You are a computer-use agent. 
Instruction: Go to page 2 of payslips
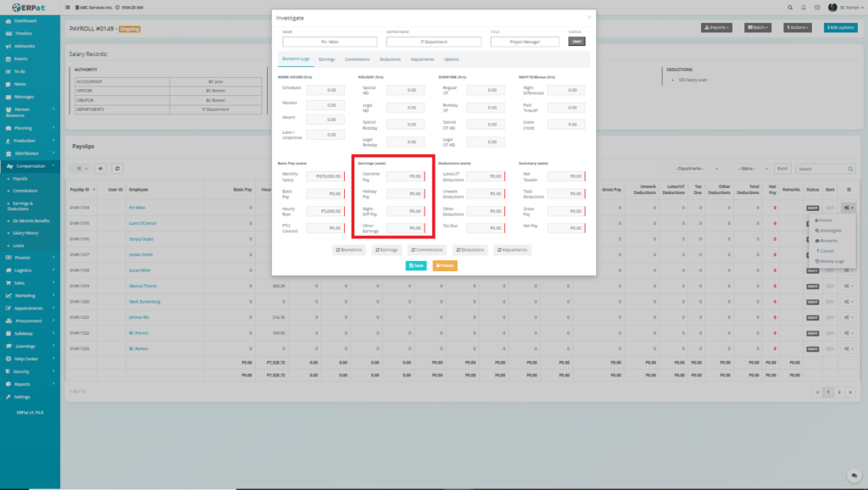[x=838, y=392]
